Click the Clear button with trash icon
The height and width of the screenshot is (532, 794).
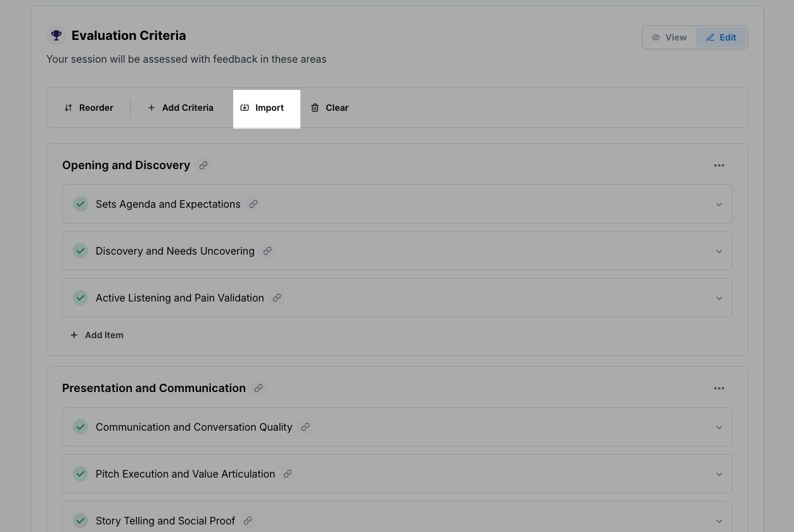click(x=330, y=108)
